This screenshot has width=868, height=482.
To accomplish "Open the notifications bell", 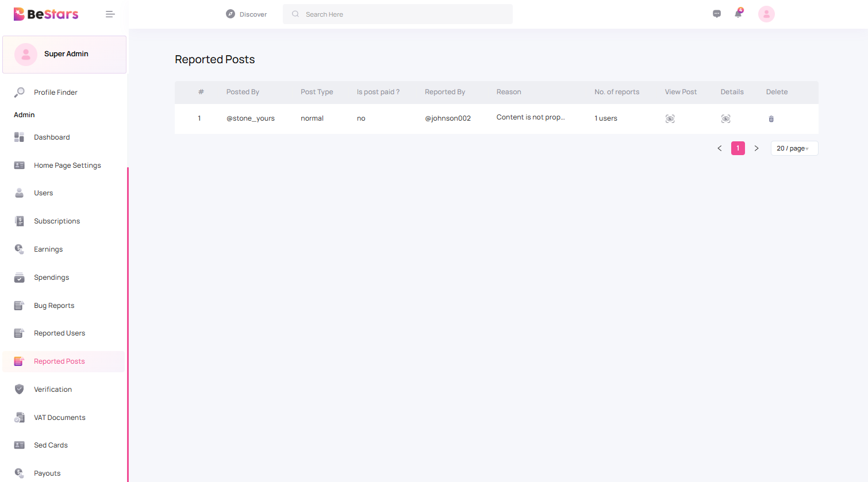I will pyautogui.click(x=738, y=14).
